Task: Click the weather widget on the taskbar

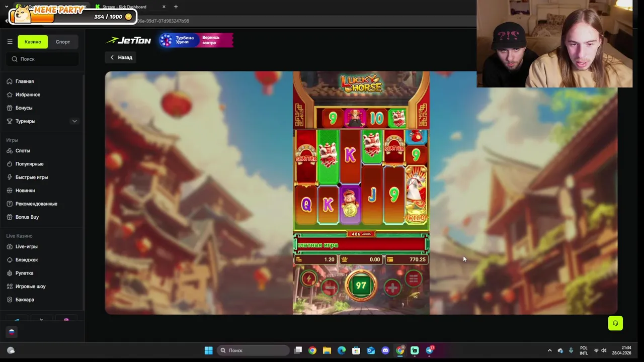Action: pos(11,350)
